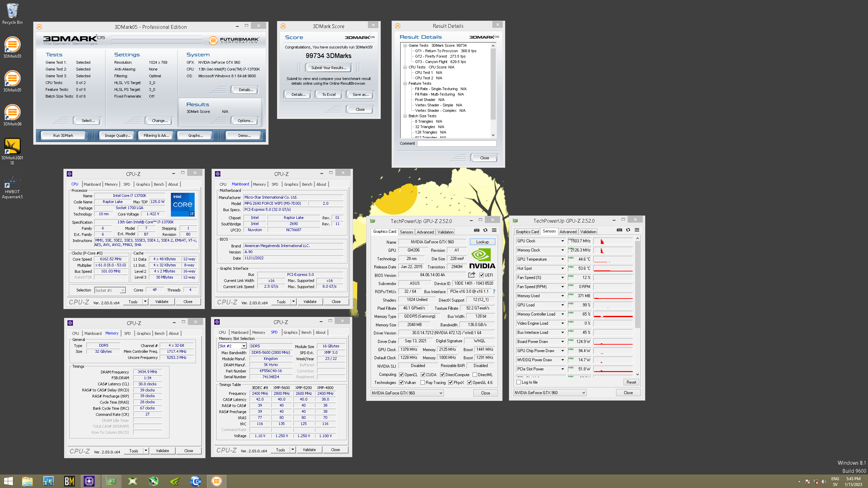The image size is (868, 488).
Task: Click the GPU-Z screenshot camera icon (Graphics Card window)
Action: (477, 230)
